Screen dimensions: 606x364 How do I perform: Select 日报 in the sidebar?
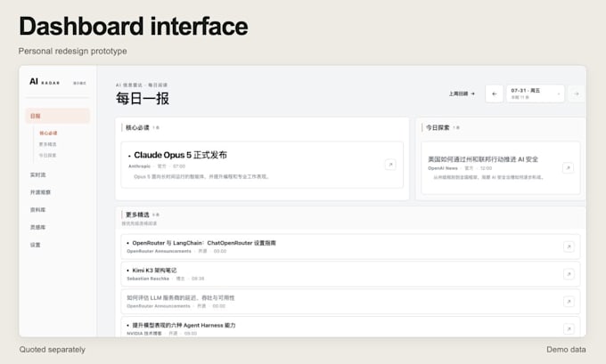tap(58, 116)
